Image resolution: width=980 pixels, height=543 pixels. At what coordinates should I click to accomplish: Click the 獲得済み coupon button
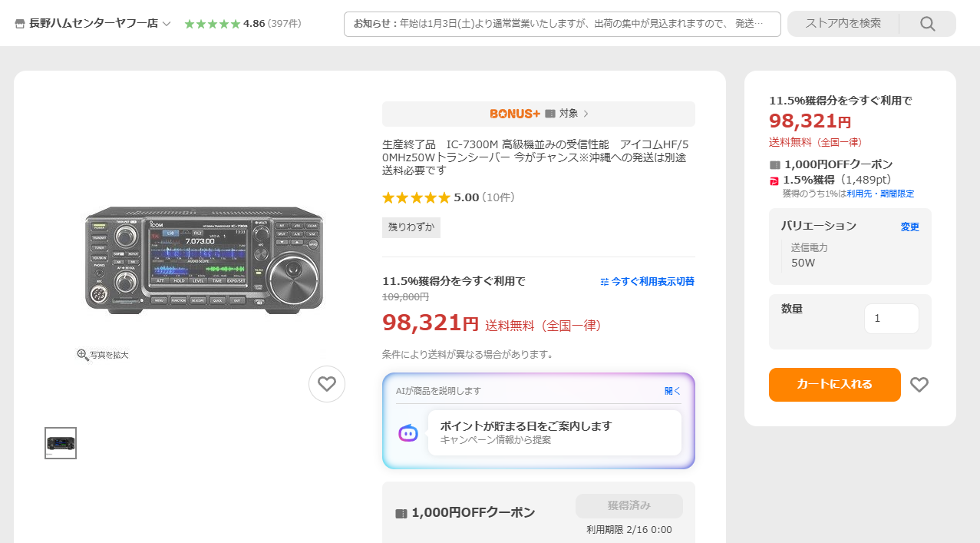629,505
